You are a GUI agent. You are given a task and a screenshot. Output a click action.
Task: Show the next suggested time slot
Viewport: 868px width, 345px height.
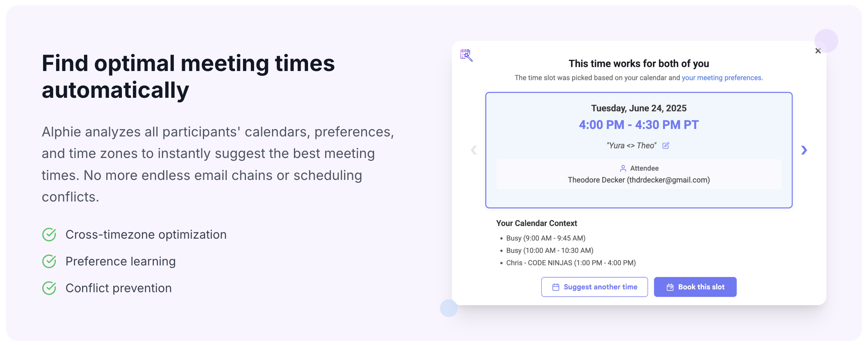click(x=804, y=150)
